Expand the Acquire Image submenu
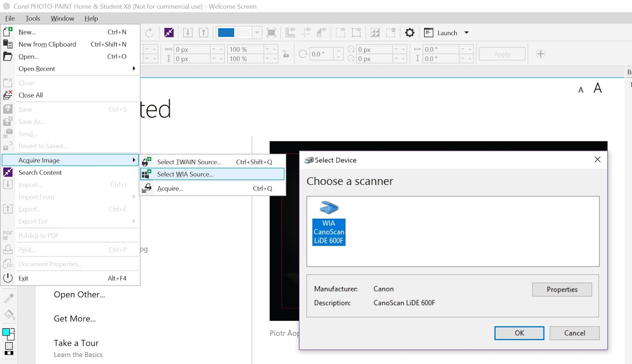 pos(134,160)
